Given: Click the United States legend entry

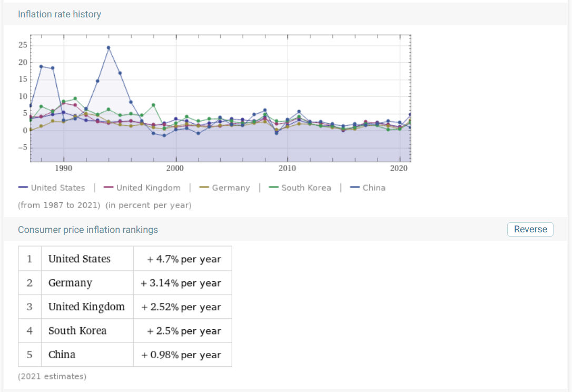Looking at the screenshot, I should 52,188.
